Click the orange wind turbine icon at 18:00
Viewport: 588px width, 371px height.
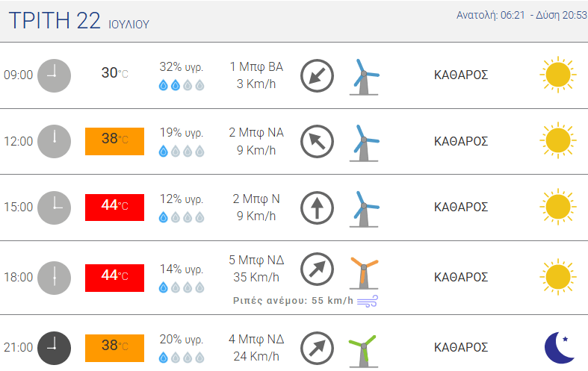(x=364, y=273)
